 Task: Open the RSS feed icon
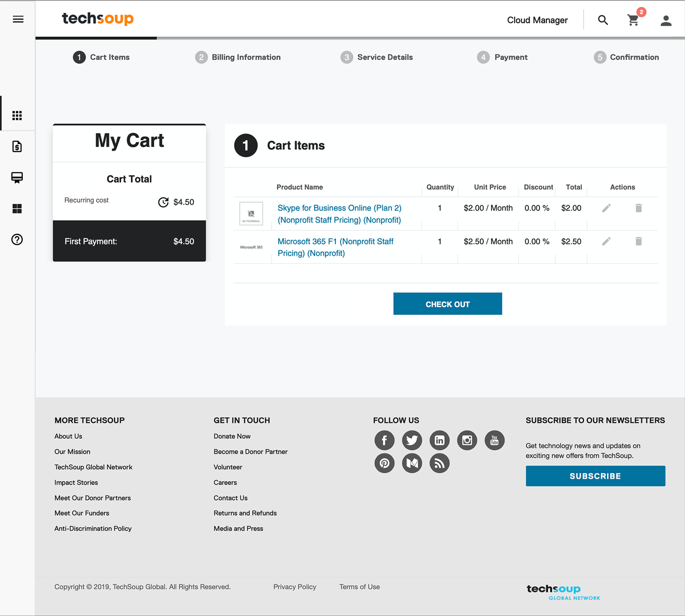(x=440, y=463)
